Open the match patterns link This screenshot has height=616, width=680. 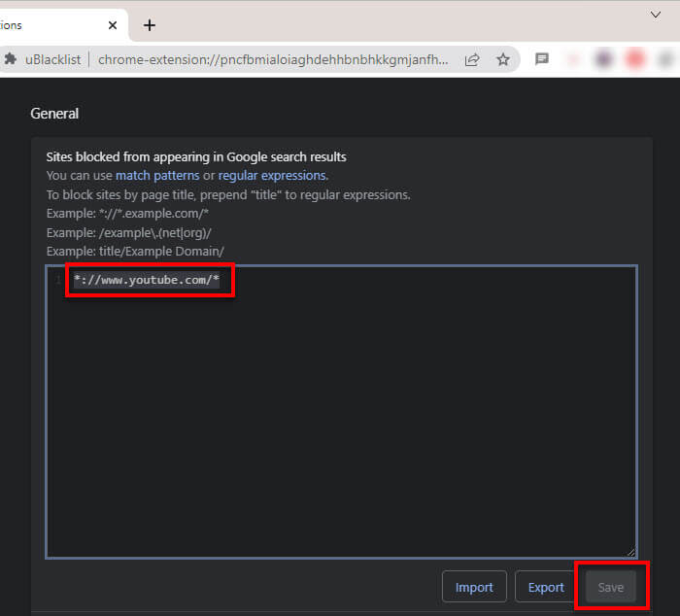[157, 176]
